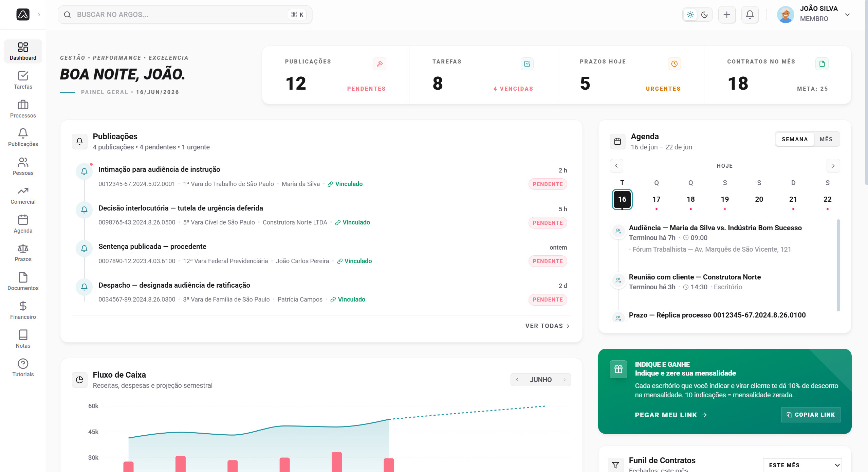This screenshot has height=472, width=868.
Task: Click Pendente badge on Sentença publicada row
Action: pyautogui.click(x=548, y=261)
